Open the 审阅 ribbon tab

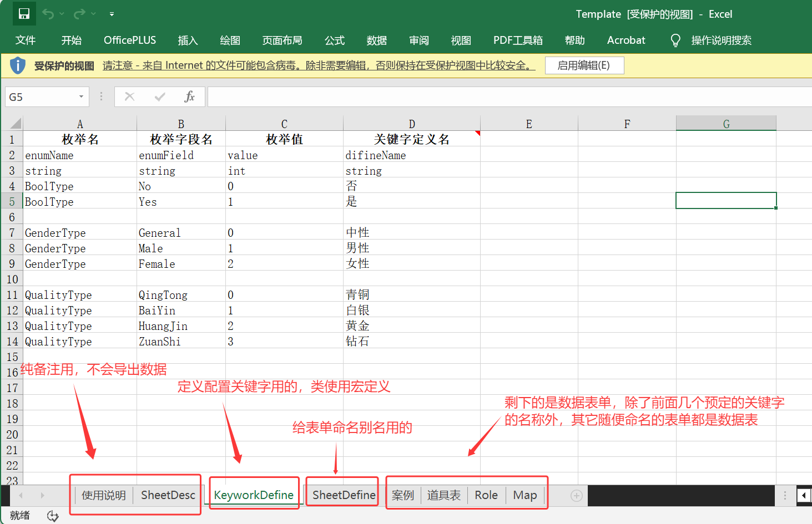point(419,40)
